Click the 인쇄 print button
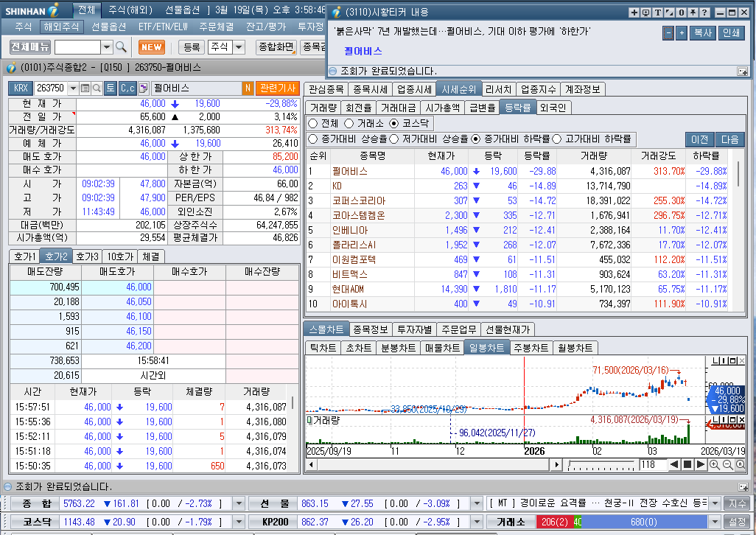 (x=731, y=32)
